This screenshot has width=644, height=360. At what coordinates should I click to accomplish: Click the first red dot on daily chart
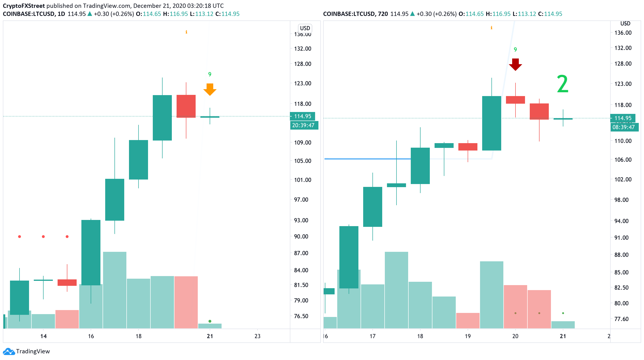(20, 236)
